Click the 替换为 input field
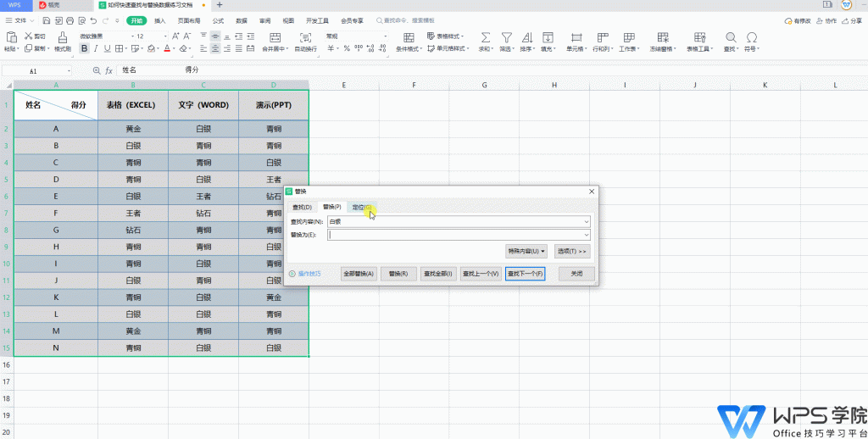 (x=459, y=235)
